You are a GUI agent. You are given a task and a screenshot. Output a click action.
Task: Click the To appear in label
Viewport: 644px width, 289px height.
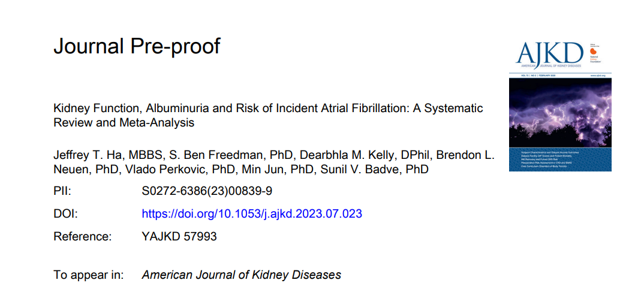pyautogui.click(x=89, y=275)
